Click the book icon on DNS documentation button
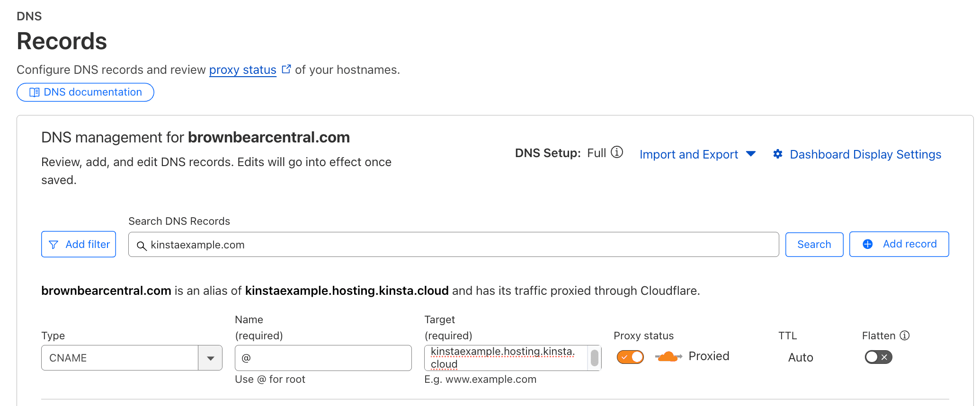Viewport: 980px width, 406px height. click(34, 92)
